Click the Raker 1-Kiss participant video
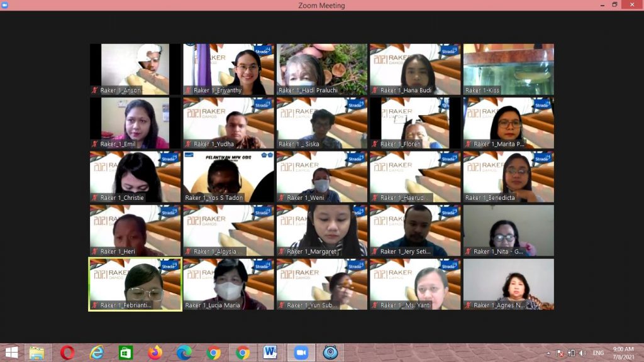 508,69
